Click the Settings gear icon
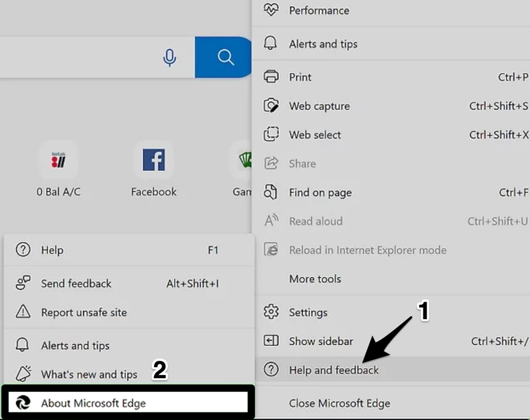 tap(271, 312)
